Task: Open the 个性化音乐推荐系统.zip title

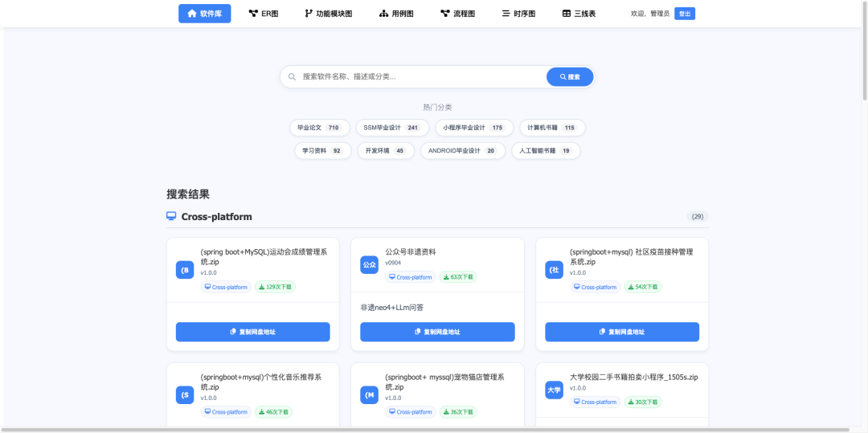Action: [260, 382]
